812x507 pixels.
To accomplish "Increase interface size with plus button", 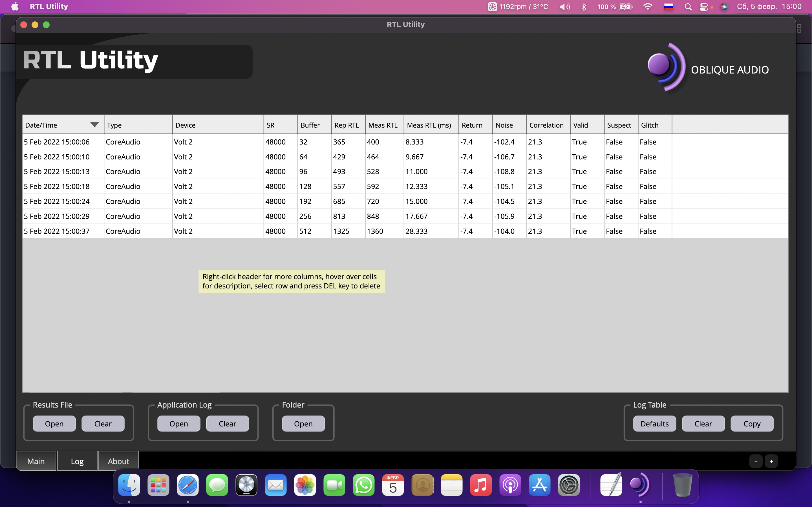I will pyautogui.click(x=771, y=461).
